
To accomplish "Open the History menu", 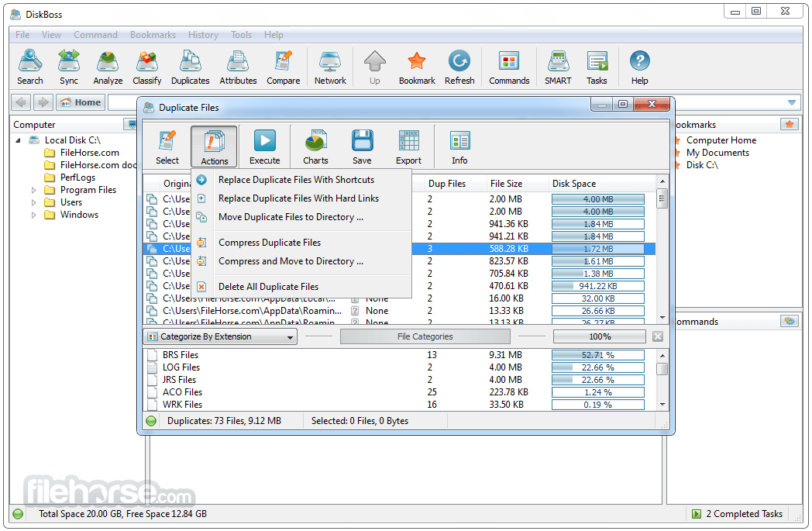I will pos(203,35).
